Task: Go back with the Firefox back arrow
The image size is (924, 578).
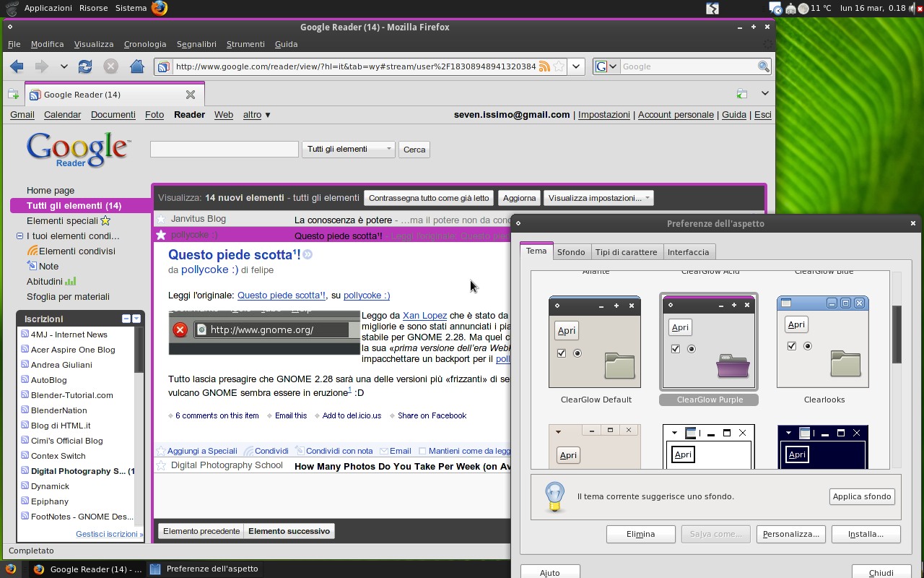Action: point(17,66)
